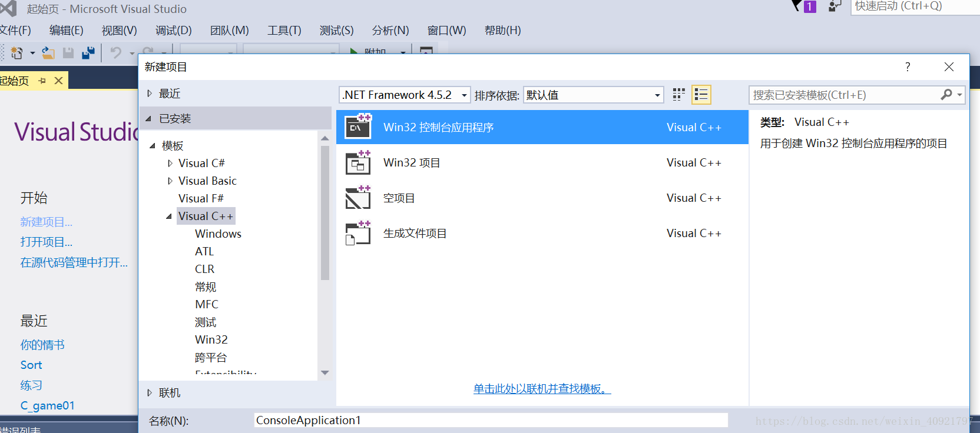Pin the 起始页 tab with pin icon
The image size is (980, 433).
[x=42, y=81]
